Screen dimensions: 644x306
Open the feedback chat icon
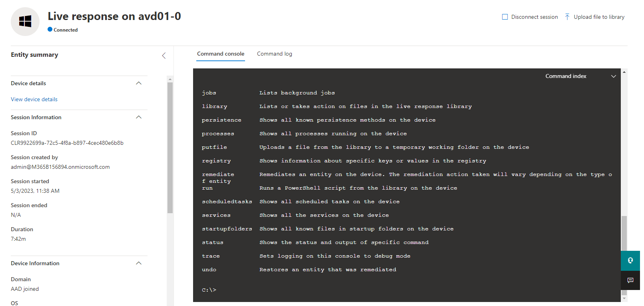tap(630, 280)
